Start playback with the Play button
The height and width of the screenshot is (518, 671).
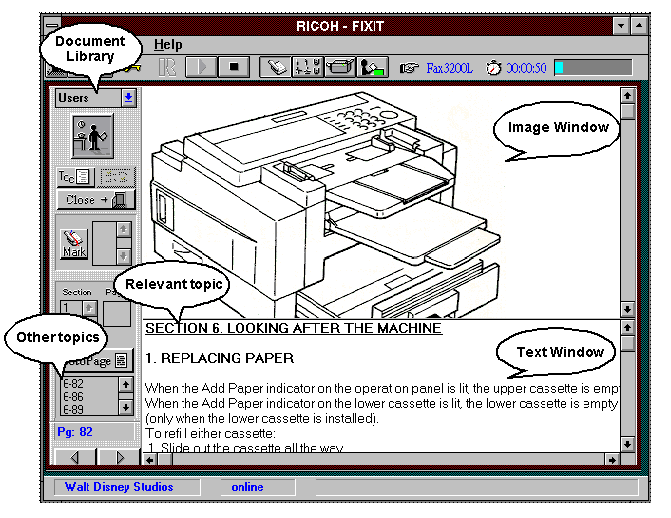click(201, 67)
